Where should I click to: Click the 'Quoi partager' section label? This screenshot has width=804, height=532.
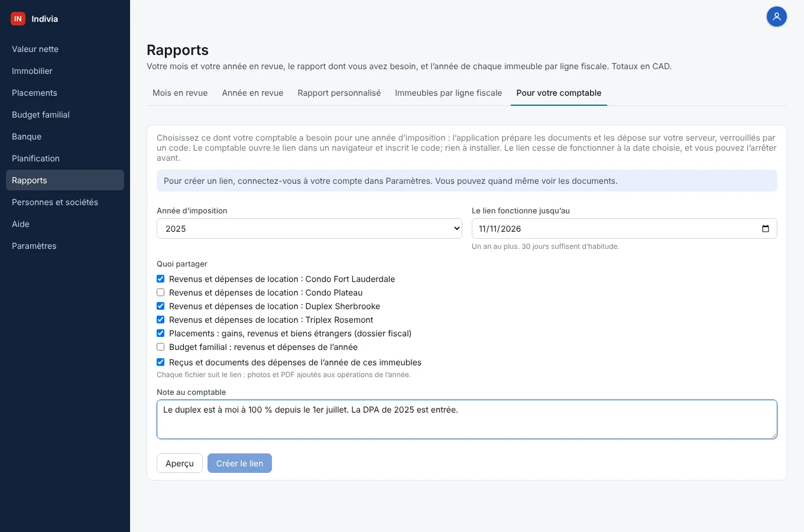point(182,264)
